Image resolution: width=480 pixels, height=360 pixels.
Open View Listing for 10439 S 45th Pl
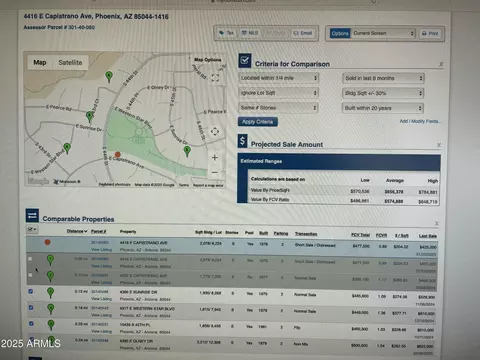(101, 331)
